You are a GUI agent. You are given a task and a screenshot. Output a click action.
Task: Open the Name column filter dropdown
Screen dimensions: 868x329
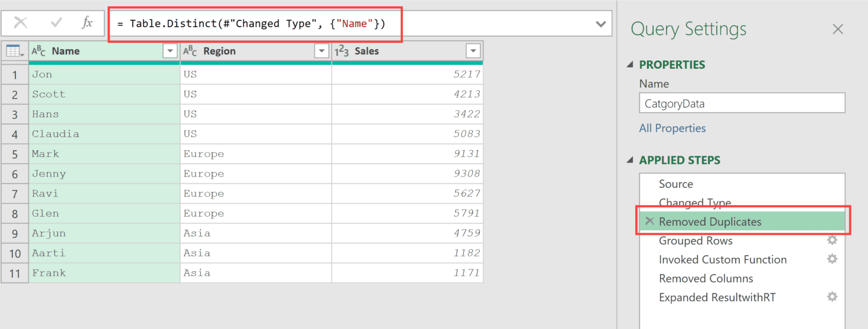[x=170, y=51]
